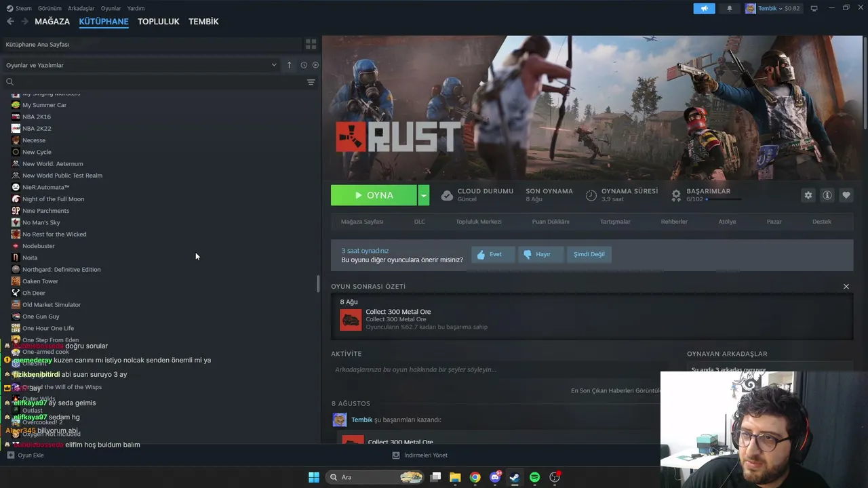
Task: Click the thumbs-up Evet button
Action: point(493,255)
